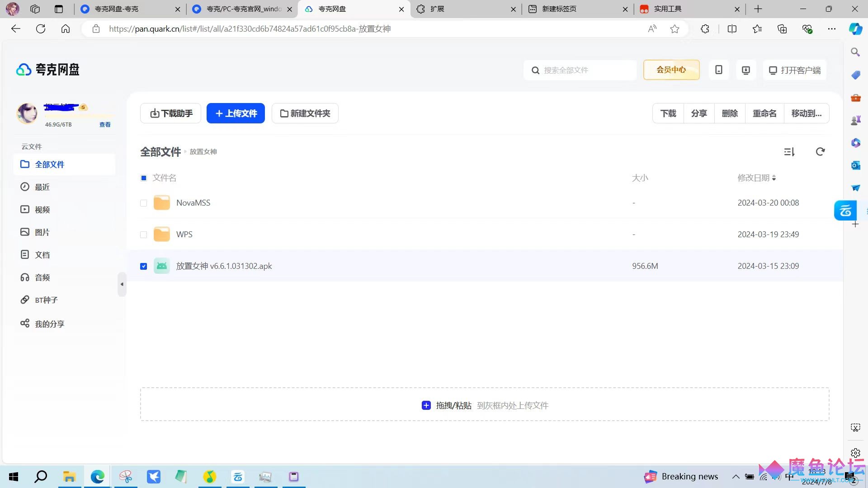This screenshot has height=488, width=868.
Task: Click the browser home icon
Action: point(66,29)
